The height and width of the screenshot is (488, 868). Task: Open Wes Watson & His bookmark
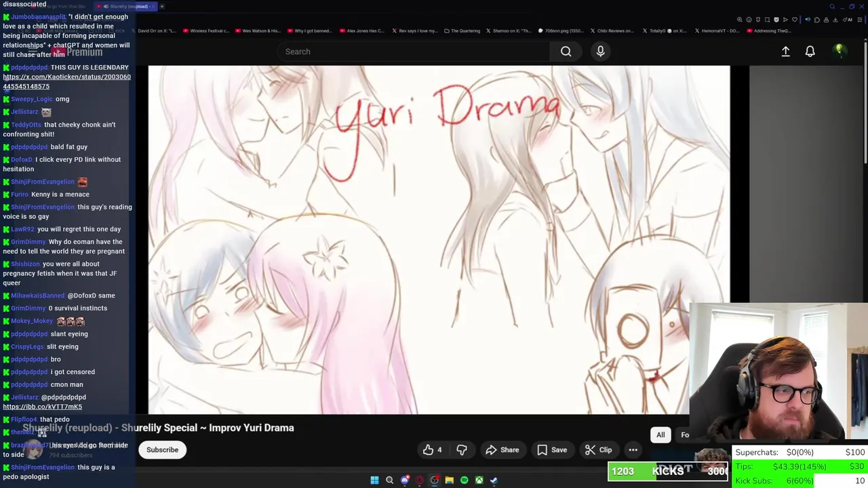coord(258,30)
